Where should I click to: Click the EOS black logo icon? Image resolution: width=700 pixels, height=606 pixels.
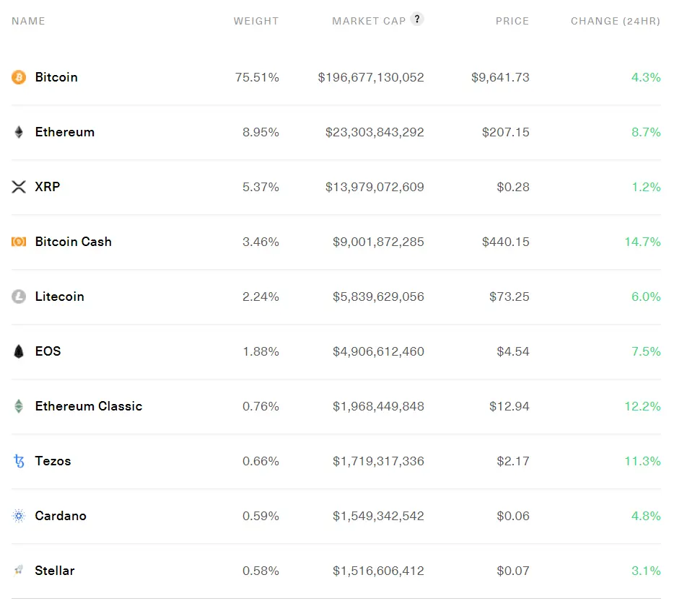[x=19, y=351]
